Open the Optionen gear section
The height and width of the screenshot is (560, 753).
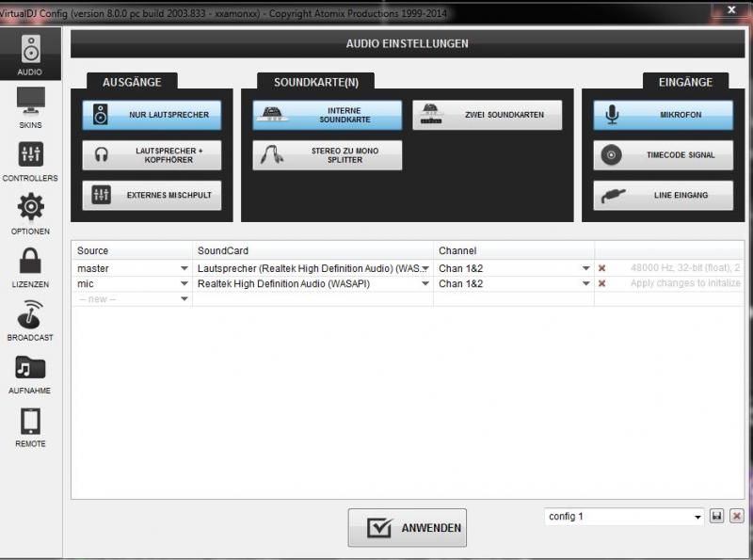pyautogui.click(x=30, y=215)
